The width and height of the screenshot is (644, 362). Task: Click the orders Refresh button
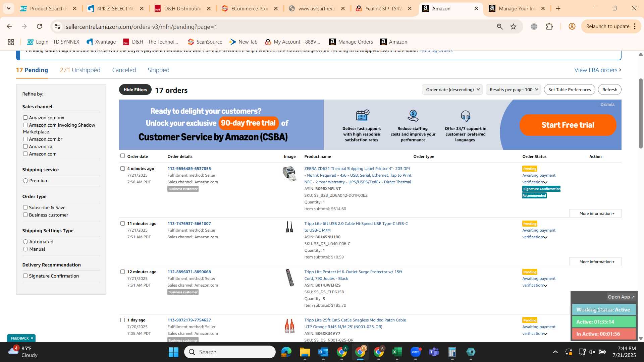pyautogui.click(x=609, y=89)
